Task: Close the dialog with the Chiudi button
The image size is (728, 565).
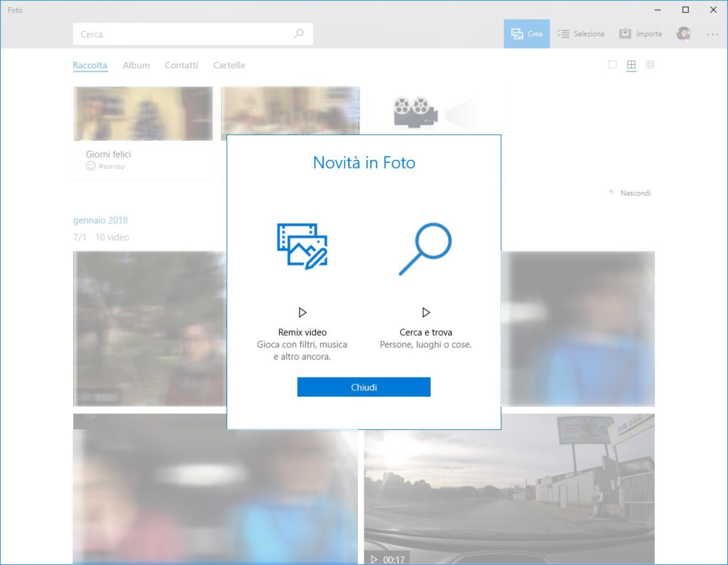Action: pyautogui.click(x=363, y=386)
